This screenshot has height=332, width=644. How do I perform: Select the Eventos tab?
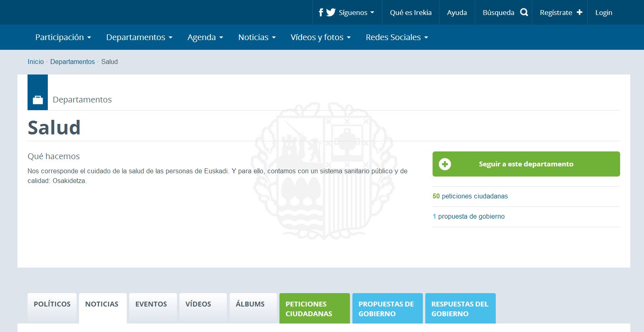(151, 304)
